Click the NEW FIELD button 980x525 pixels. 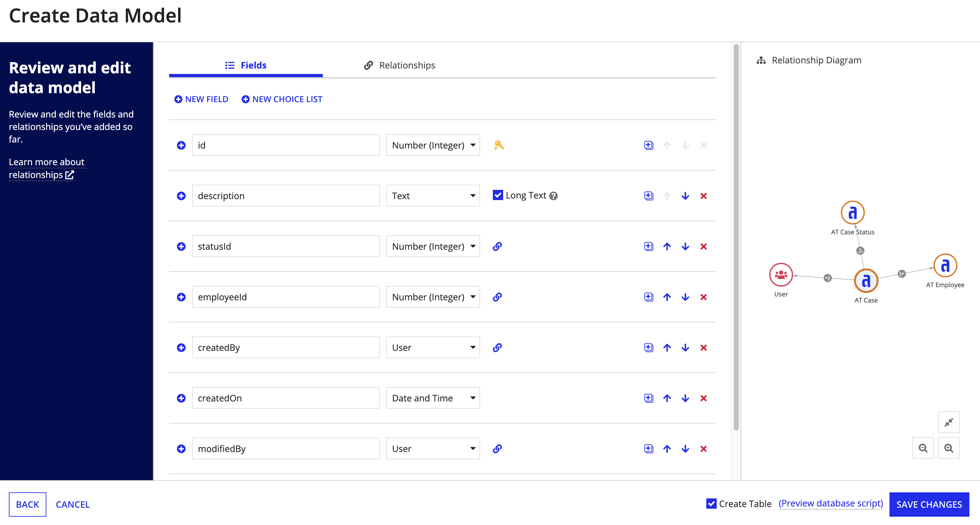click(x=201, y=99)
